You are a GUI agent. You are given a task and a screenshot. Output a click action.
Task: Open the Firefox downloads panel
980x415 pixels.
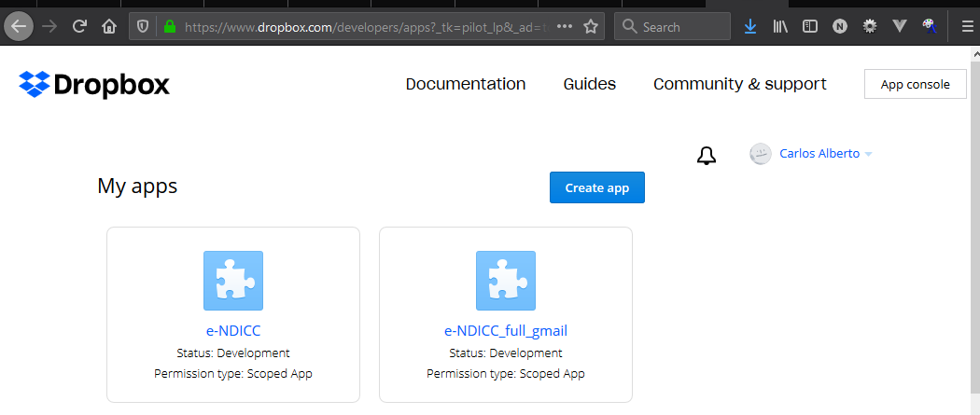(749, 27)
